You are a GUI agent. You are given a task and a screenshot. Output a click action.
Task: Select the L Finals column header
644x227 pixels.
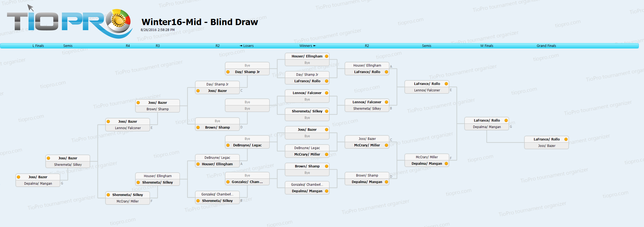38,46
